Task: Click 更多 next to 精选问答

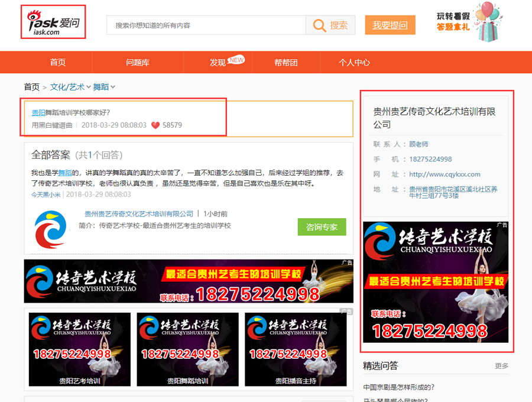Action: (x=501, y=366)
